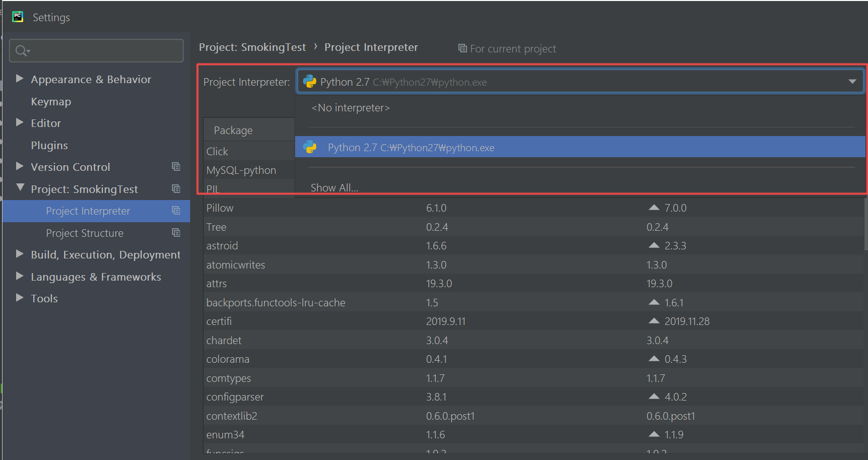This screenshot has height=460, width=868.
Task: Click the package list vertical scrollbar
Action: point(865,224)
